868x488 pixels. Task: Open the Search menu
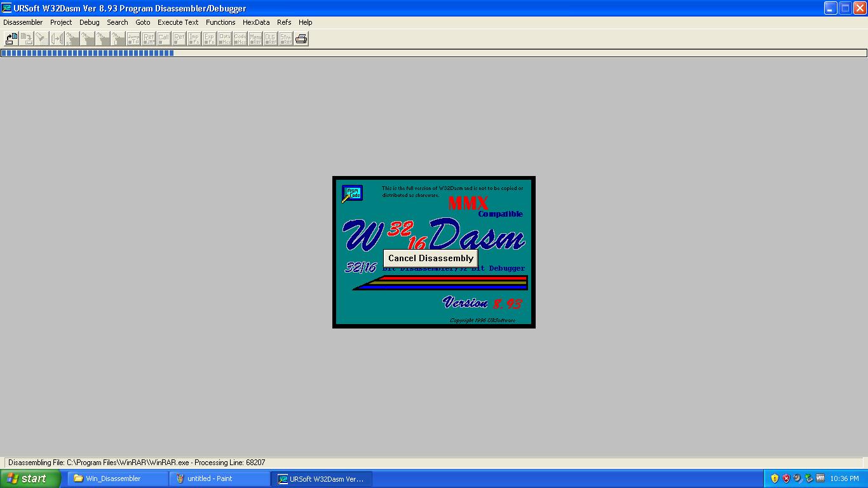point(117,22)
